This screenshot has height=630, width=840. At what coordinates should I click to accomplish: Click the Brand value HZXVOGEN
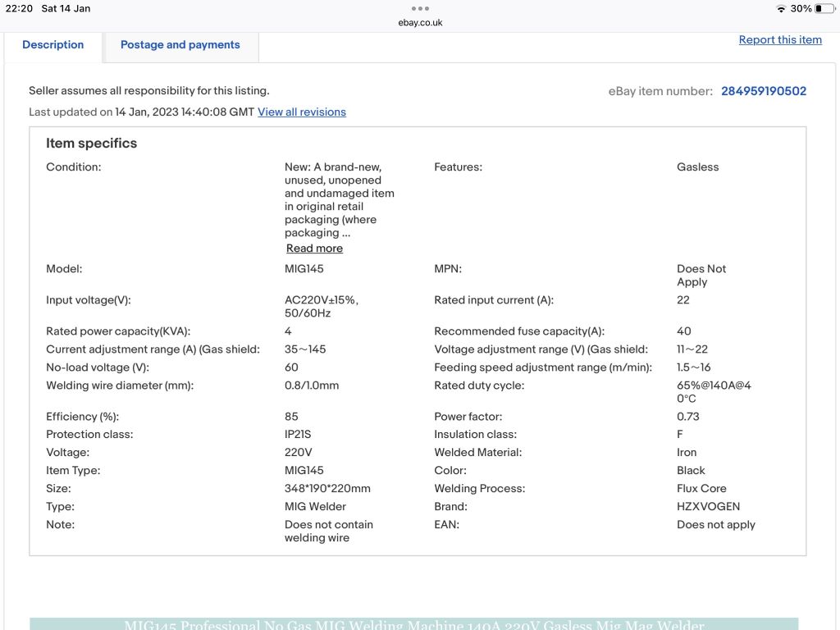tap(708, 506)
